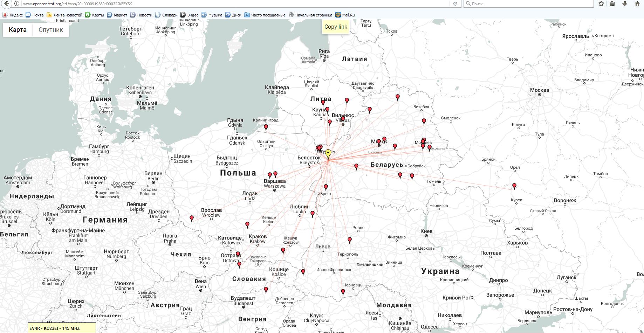Click the Латвия country label
Screen dimensions: 644x333
[x=355, y=59]
